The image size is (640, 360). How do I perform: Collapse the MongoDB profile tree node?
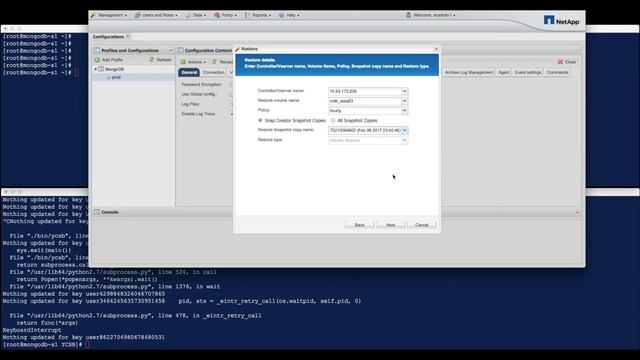click(96, 69)
